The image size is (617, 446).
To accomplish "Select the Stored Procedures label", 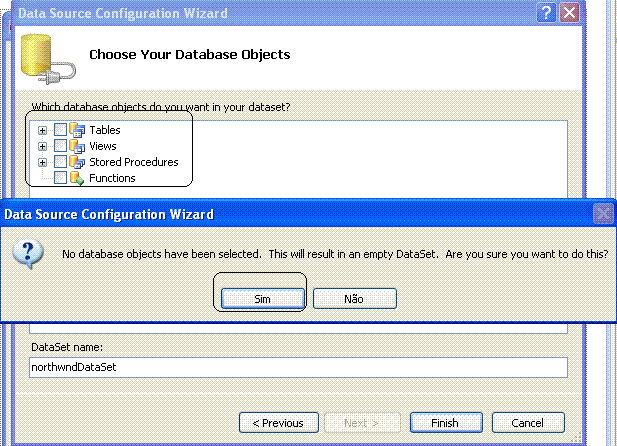I will [134, 162].
